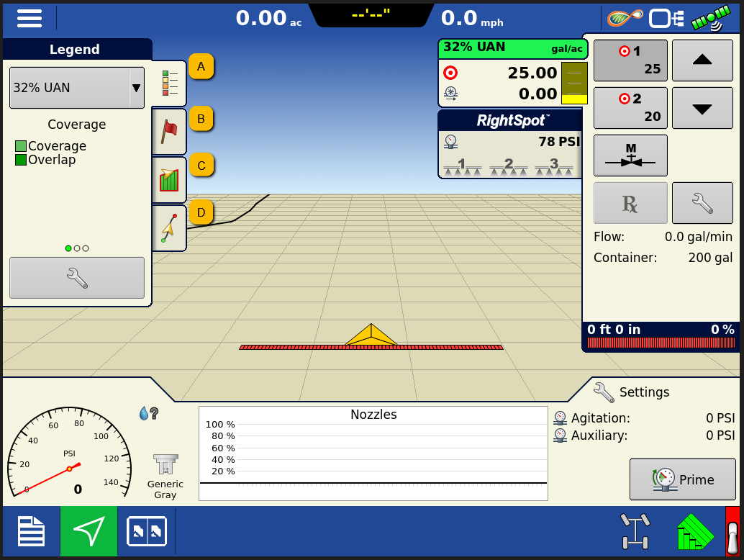Open the main hamburger menu
The image size is (744, 560).
(30, 18)
